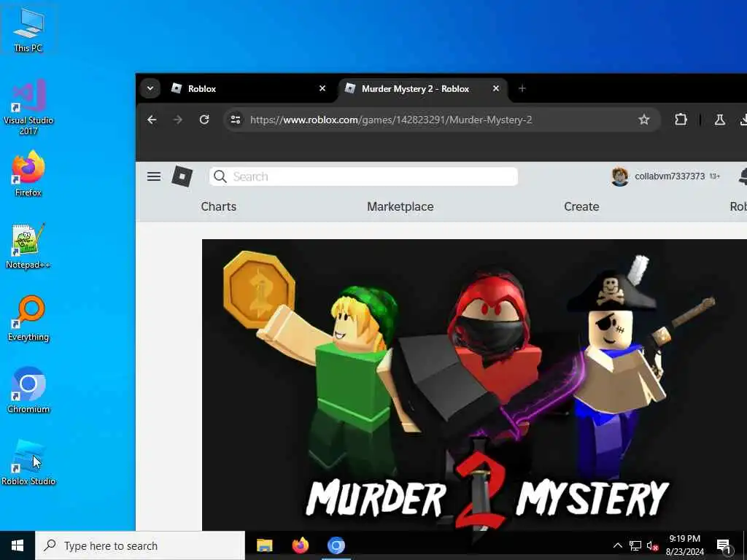Click the Chrome Labs flask icon
Image resolution: width=747 pixels, height=560 pixels.
(x=719, y=120)
